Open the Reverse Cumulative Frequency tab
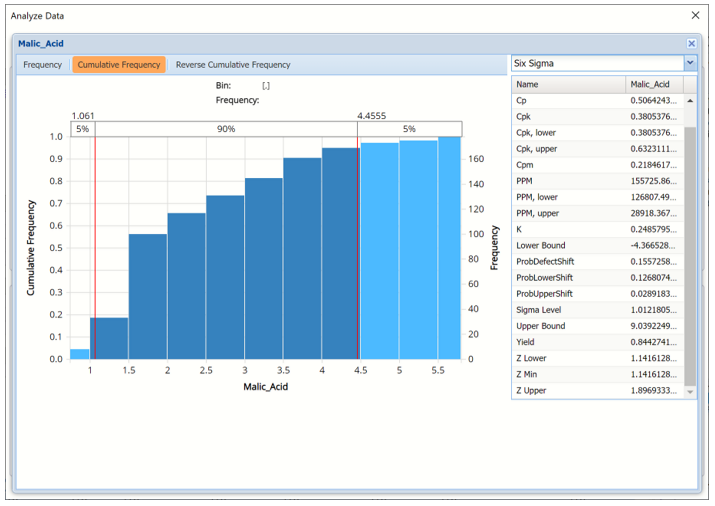 (x=233, y=65)
